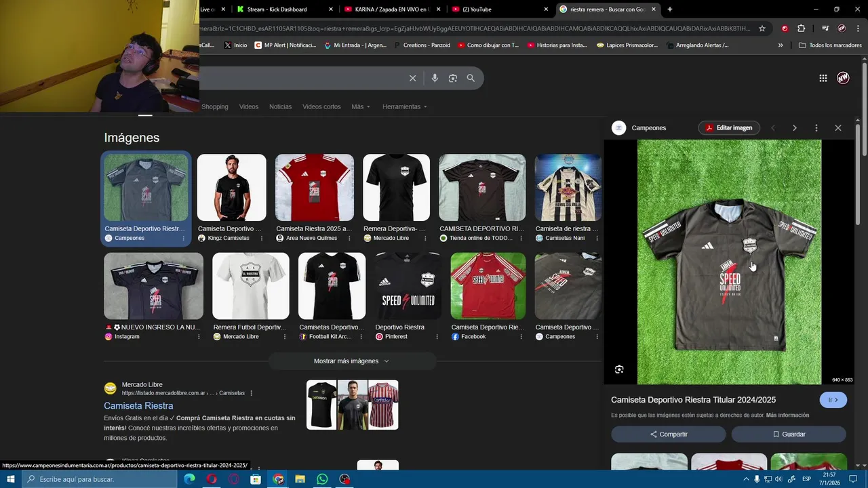Open the Instagram NUEVO INGRESO thumbnail

(x=153, y=286)
